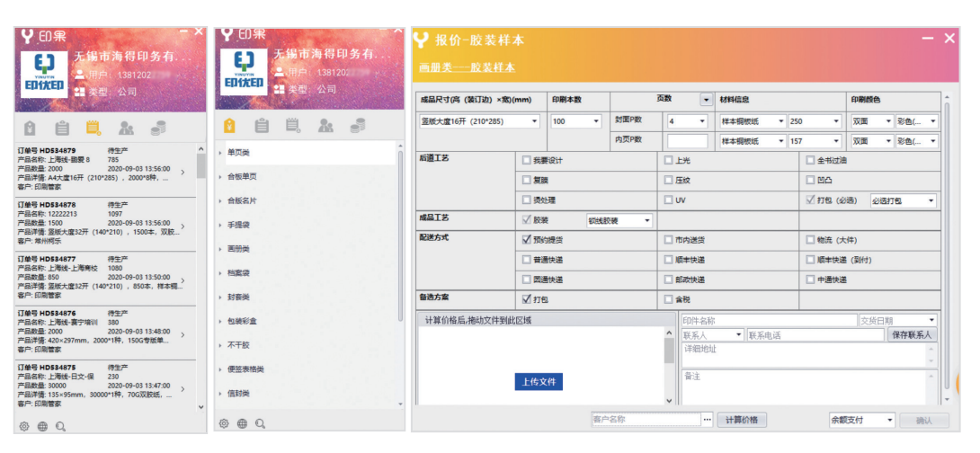This screenshot has height=453, width=980.
Task: Open settings gear in left panel footer
Action: pos(24,426)
